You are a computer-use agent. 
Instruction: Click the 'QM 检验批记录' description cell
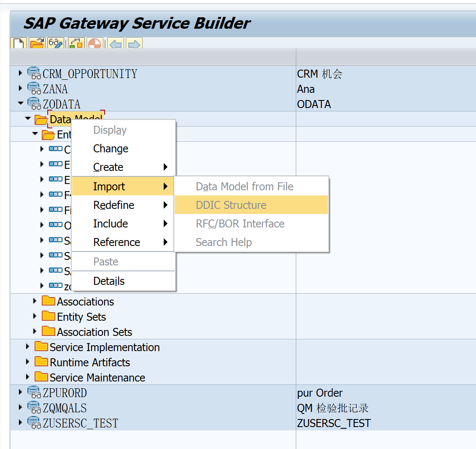pos(333,408)
